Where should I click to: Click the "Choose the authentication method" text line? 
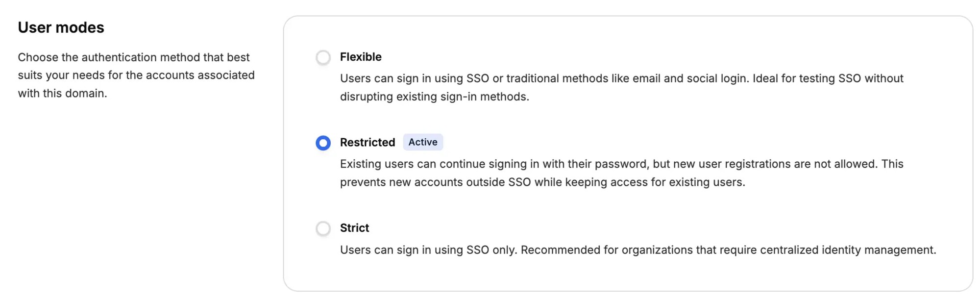coord(134,57)
